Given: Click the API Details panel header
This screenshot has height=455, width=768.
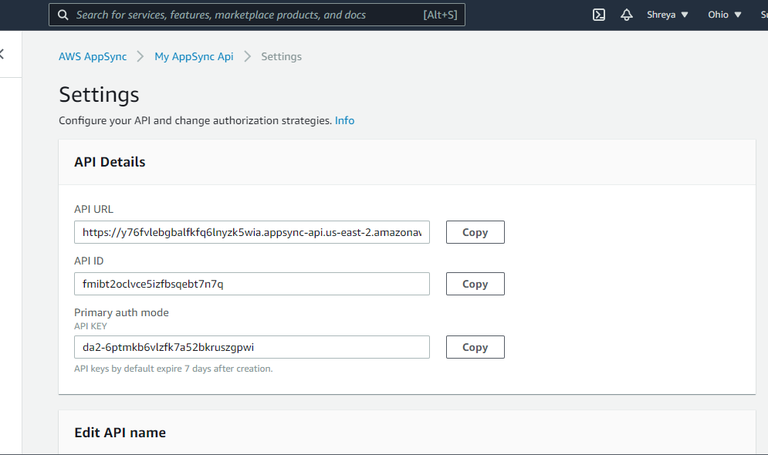Looking at the screenshot, I should [110, 162].
